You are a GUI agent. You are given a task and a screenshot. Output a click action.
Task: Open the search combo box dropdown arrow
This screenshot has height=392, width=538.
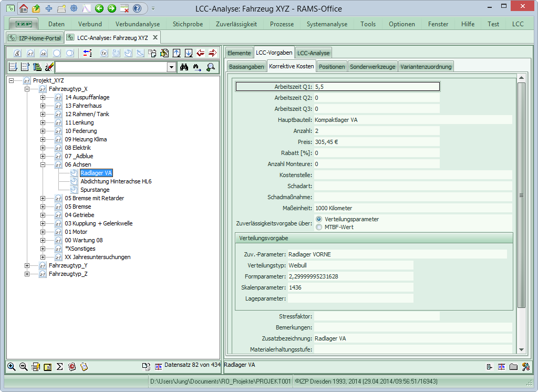point(172,67)
